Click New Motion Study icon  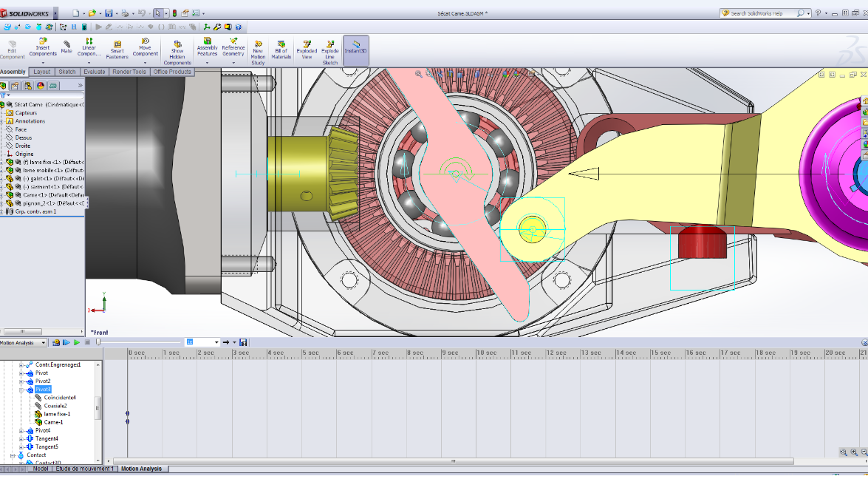point(258,45)
